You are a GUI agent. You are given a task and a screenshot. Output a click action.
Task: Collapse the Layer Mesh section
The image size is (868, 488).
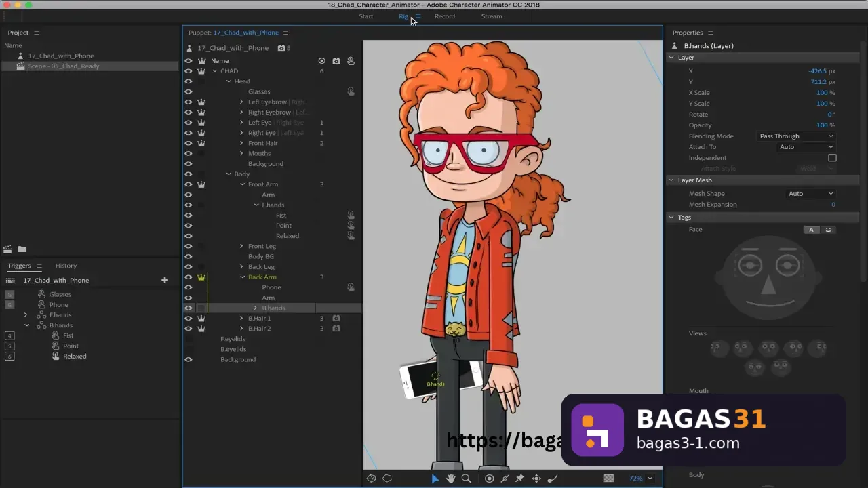[x=671, y=180]
